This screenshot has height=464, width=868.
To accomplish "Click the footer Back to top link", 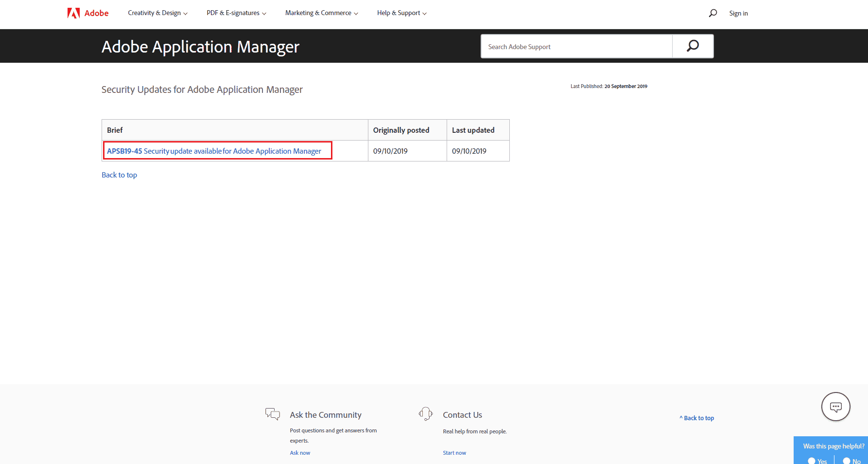I will [x=697, y=418].
